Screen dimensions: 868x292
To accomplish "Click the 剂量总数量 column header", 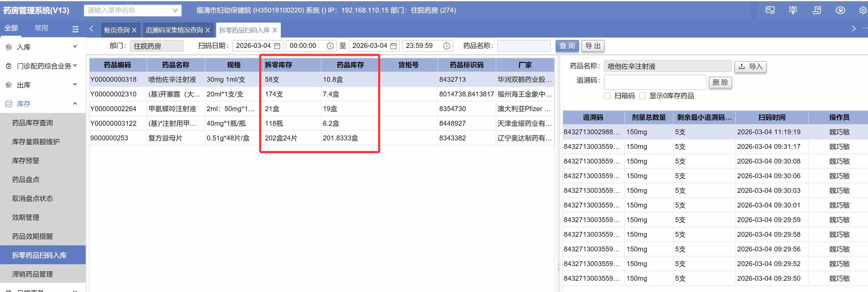I will 649,117.
